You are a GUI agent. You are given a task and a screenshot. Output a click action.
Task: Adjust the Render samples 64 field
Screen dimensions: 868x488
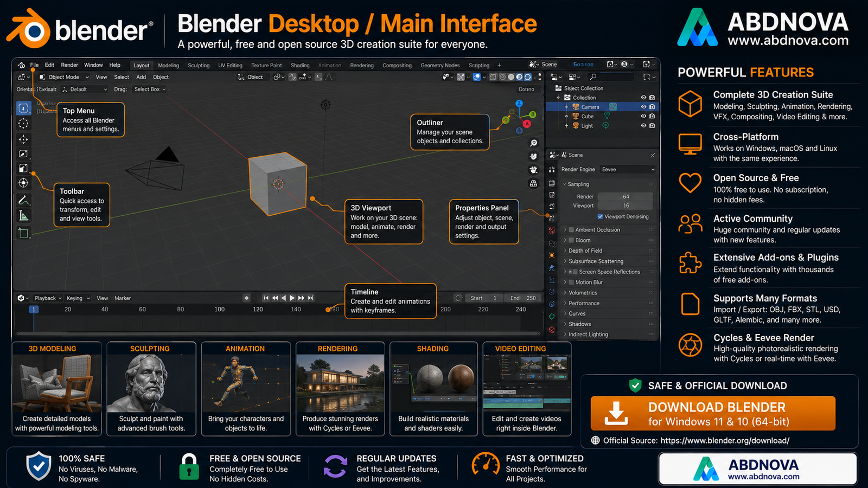(x=626, y=197)
